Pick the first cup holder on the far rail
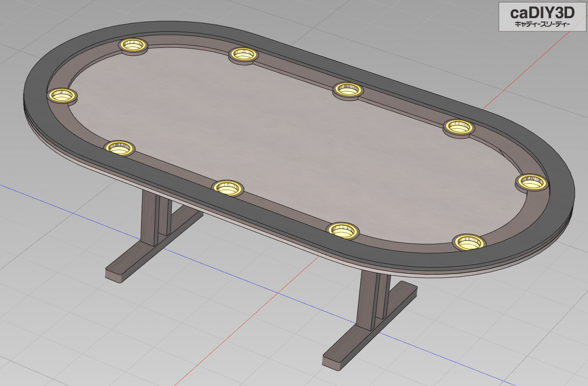588x386 pixels. click(x=133, y=45)
